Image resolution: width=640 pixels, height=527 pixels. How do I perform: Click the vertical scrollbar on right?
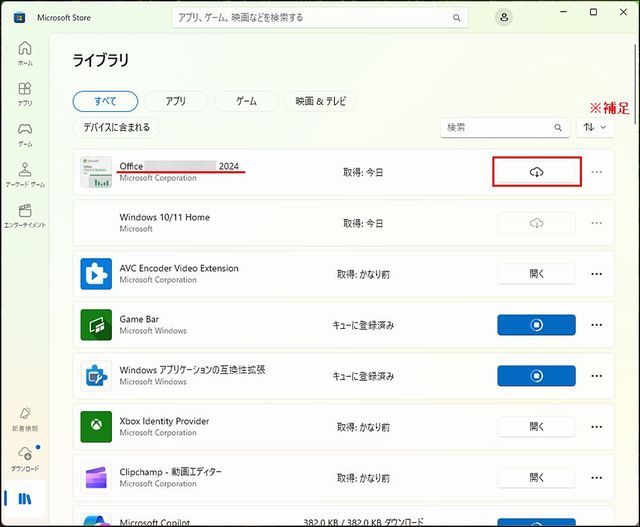pos(635,84)
